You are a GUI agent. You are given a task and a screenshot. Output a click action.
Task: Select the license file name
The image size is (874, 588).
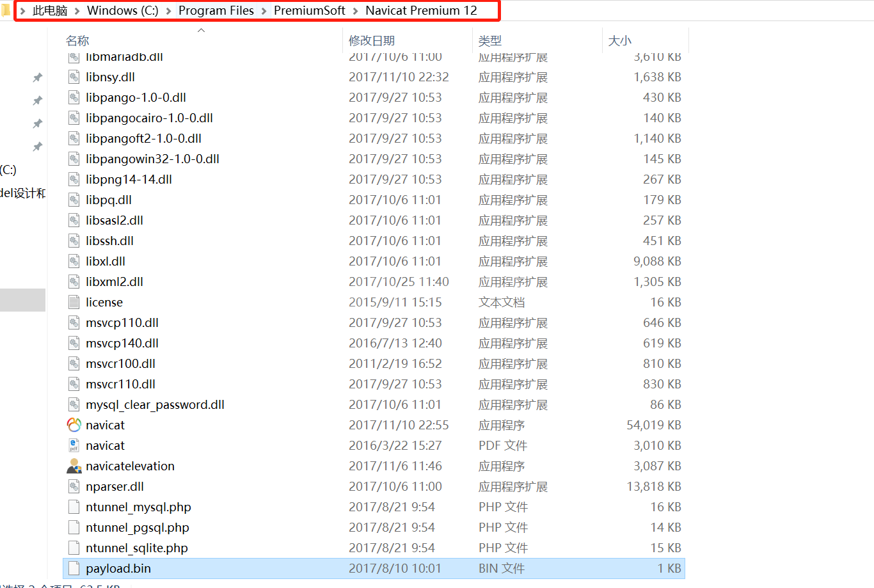(x=104, y=302)
